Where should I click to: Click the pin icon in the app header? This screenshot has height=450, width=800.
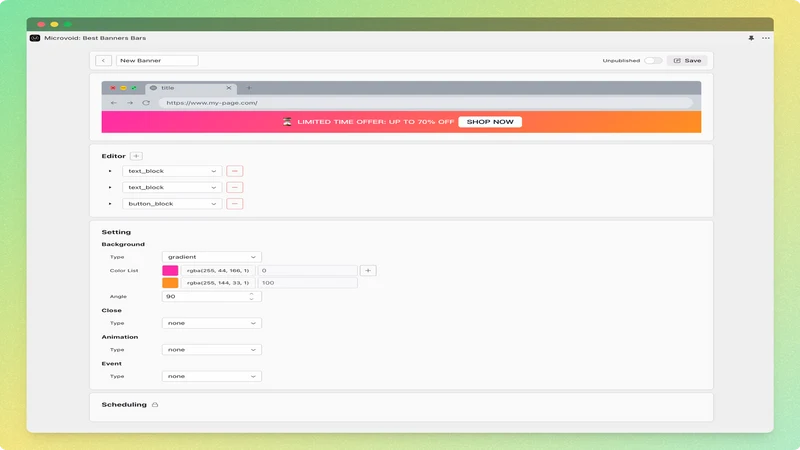tap(751, 38)
